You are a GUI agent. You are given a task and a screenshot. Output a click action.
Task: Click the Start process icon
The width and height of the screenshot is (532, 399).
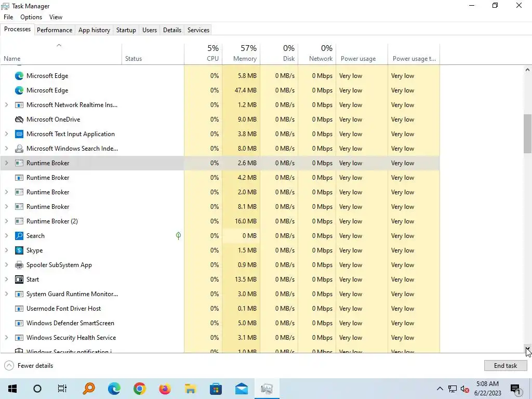[x=19, y=280]
